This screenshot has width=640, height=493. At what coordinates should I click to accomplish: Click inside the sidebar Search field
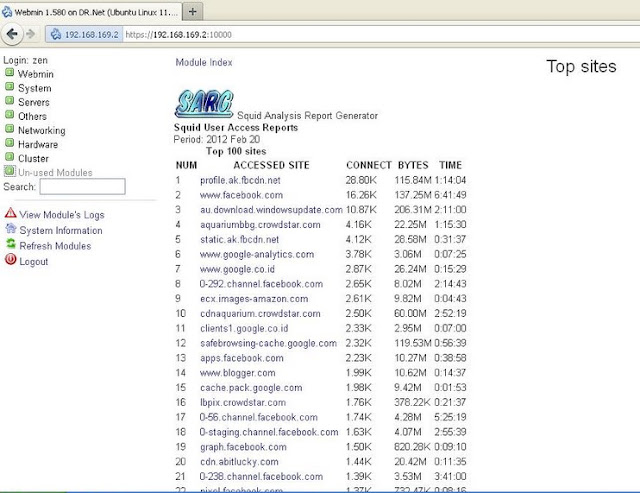click(x=82, y=187)
